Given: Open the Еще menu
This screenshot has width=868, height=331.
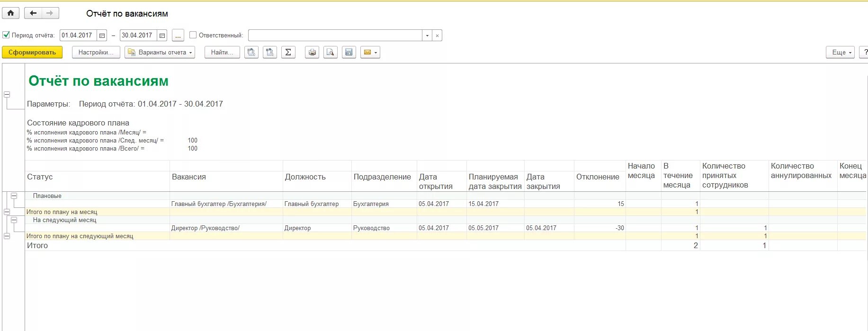Looking at the screenshot, I should [x=840, y=52].
